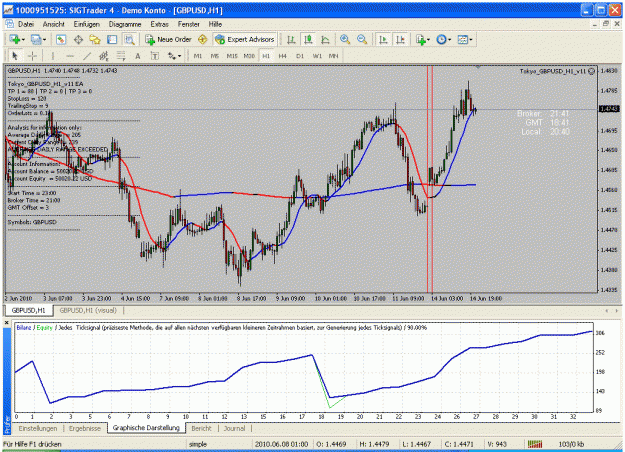Click the Zoom Out magnifier
This screenshot has width=625, height=452.
click(x=362, y=39)
